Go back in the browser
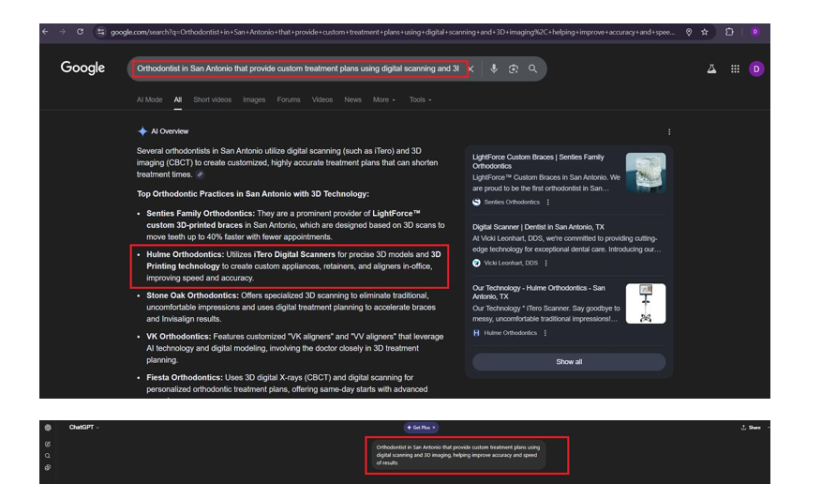Screen dimensions: 836x484 point(45,32)
